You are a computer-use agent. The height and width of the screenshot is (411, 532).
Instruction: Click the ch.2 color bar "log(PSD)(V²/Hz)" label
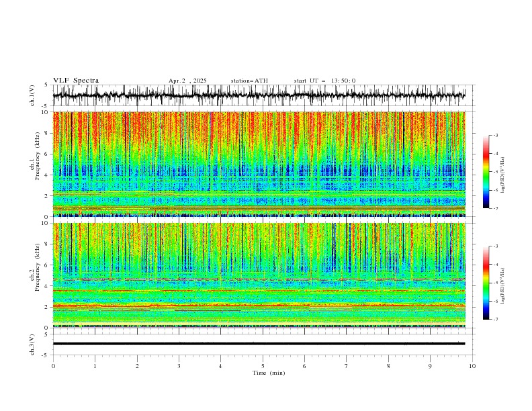[x=503, y=285]
